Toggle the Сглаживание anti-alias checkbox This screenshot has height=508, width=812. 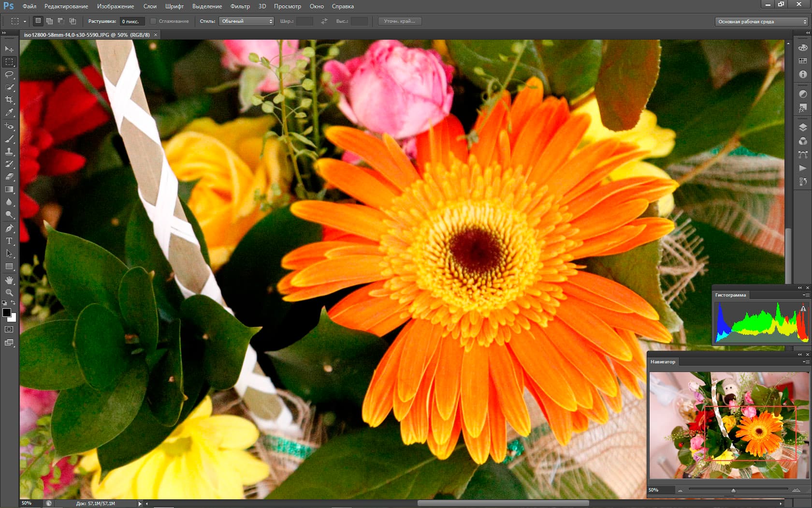pyautogui.click(x=153, y=21)
